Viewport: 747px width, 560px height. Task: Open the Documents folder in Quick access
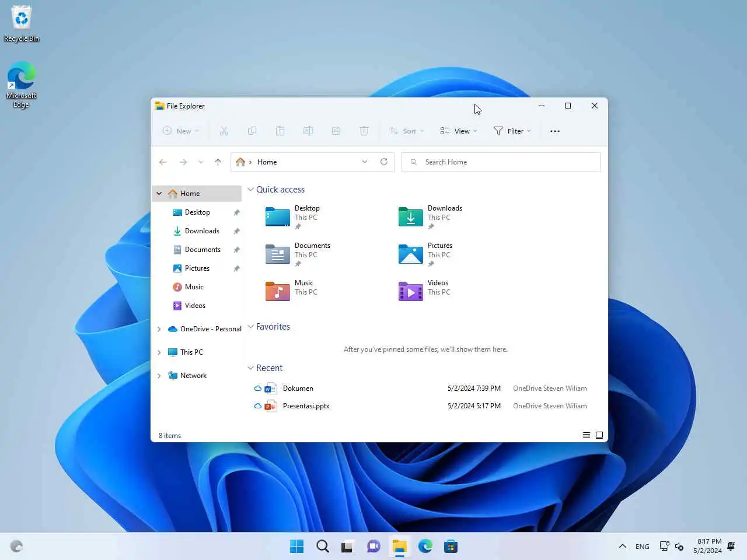coord(298,254)
